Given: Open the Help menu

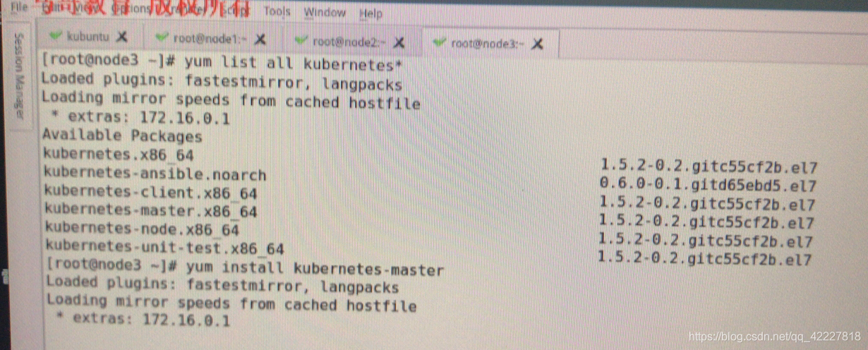Looking at the screenshot, I should coord(370,13).
